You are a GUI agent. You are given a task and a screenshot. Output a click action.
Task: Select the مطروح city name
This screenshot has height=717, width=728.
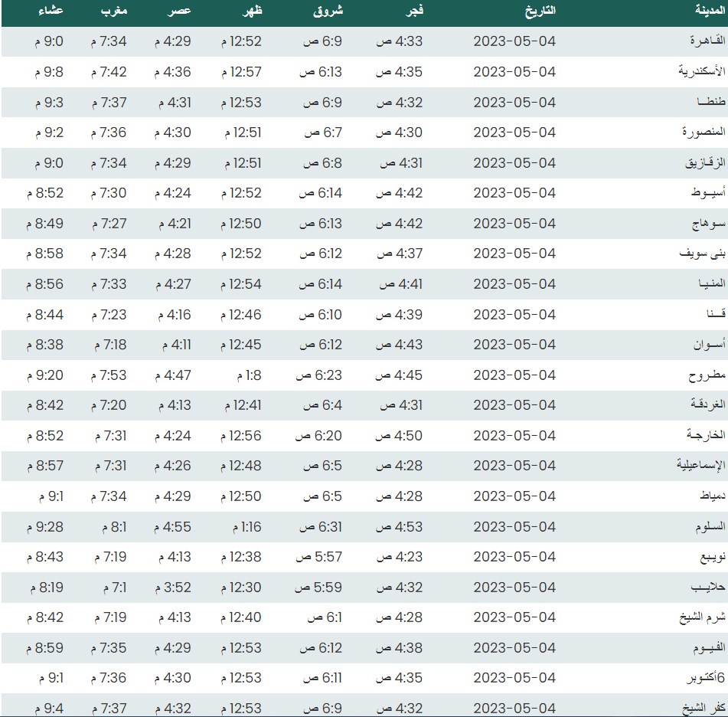tap(704, 375)
